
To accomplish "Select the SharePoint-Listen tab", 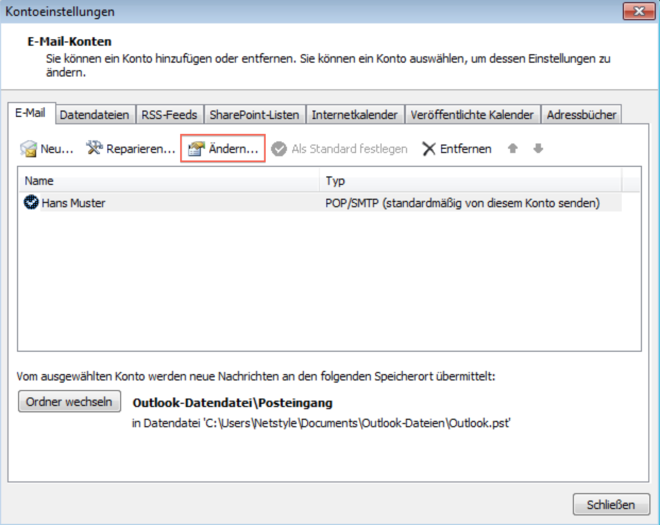I will pyautogui.click(x=254, y=115).
